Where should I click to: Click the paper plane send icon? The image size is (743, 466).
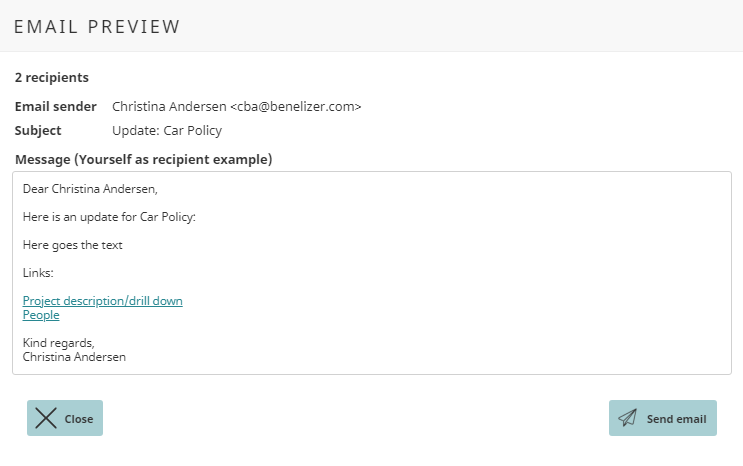click(x=627, y=418)
